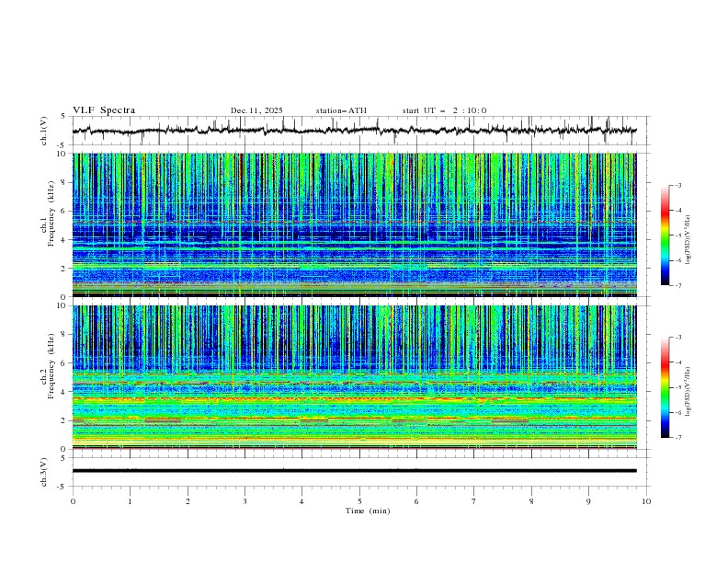
Task: Click the 'log(PSD)(V²/Hz)' label beside ch.2 colorbar
Action: point(688,392)
